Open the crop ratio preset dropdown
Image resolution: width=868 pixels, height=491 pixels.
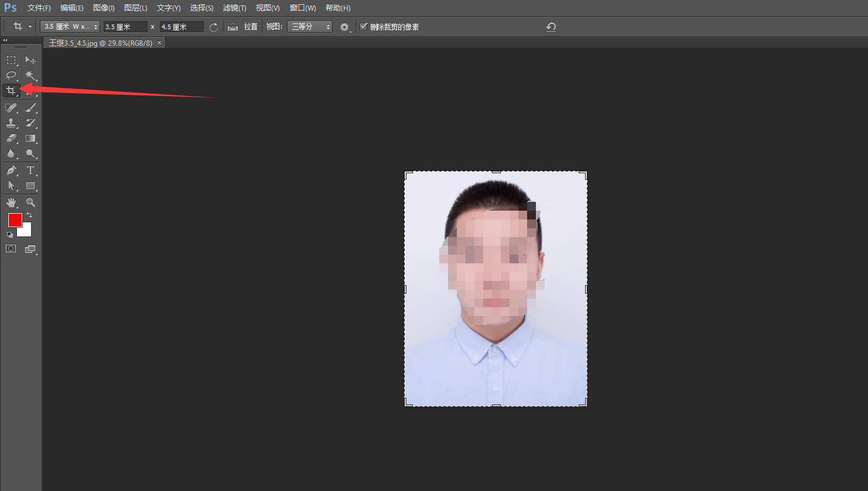coord(69,26)
